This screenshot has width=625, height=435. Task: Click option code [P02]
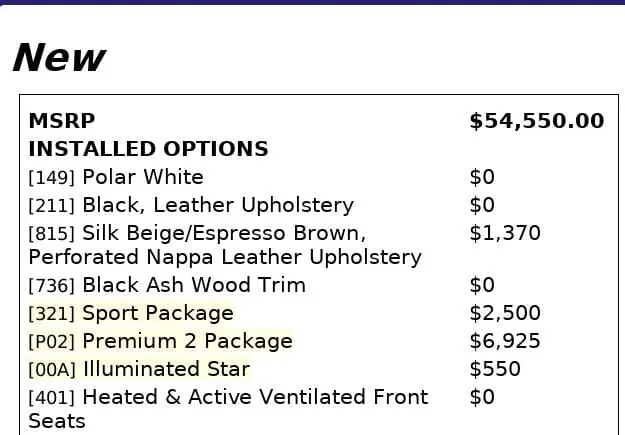(52, 342)
